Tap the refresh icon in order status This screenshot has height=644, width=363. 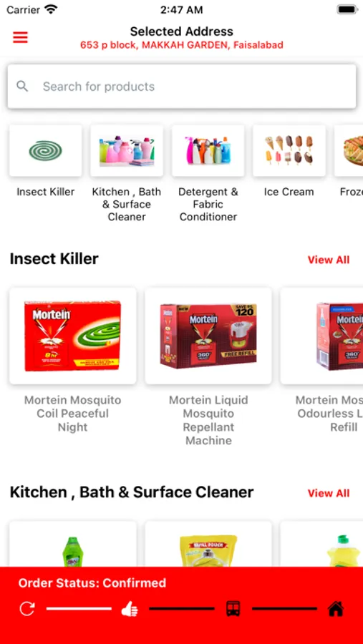[x=27, y=608]
